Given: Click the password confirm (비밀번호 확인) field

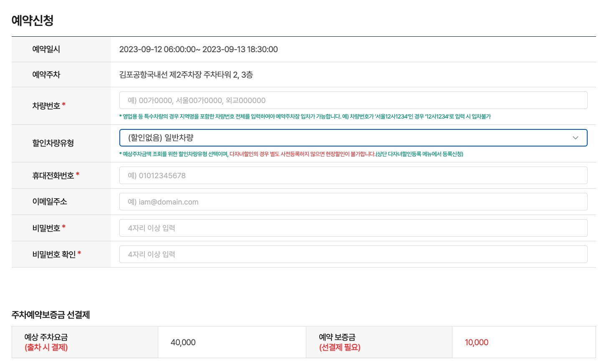Looking at the screenshot, I should (x=353, y=254).
